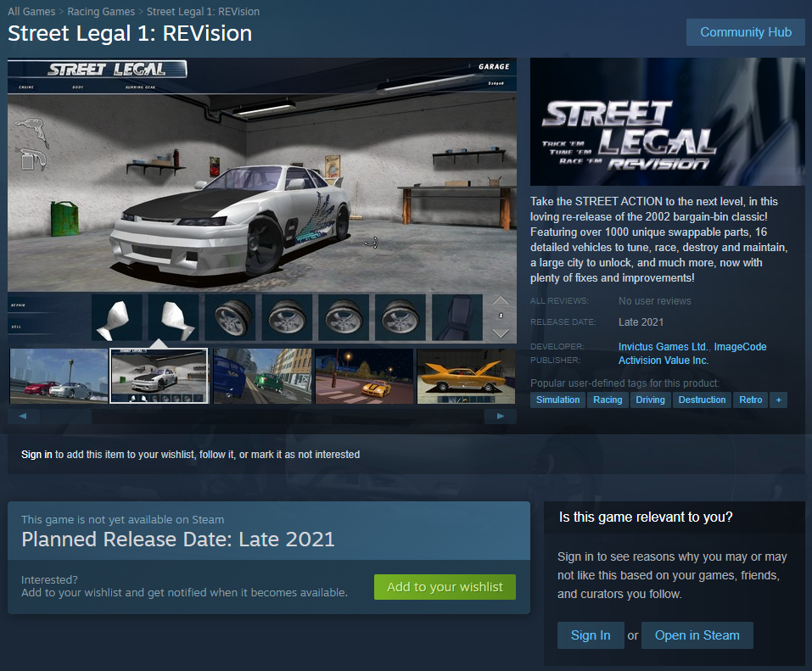Click the 'No user reviews' text
The height and width of the screenshot is (671, 812).
[654, 301]
